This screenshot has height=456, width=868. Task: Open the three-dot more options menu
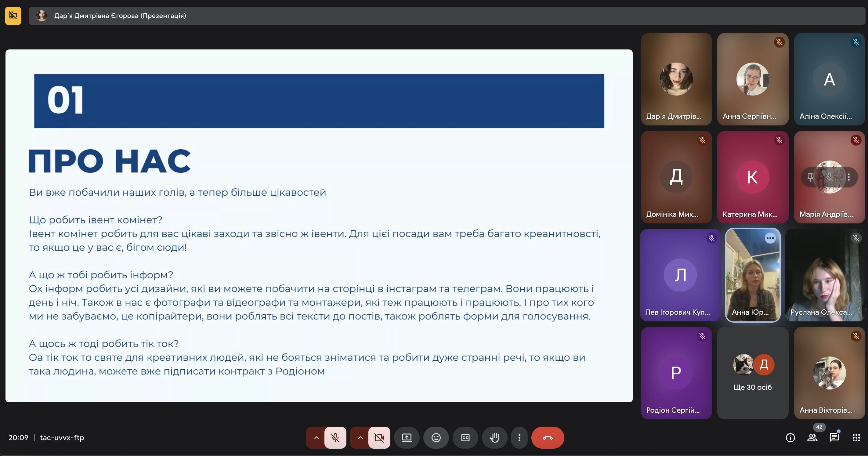pos(519,437)
